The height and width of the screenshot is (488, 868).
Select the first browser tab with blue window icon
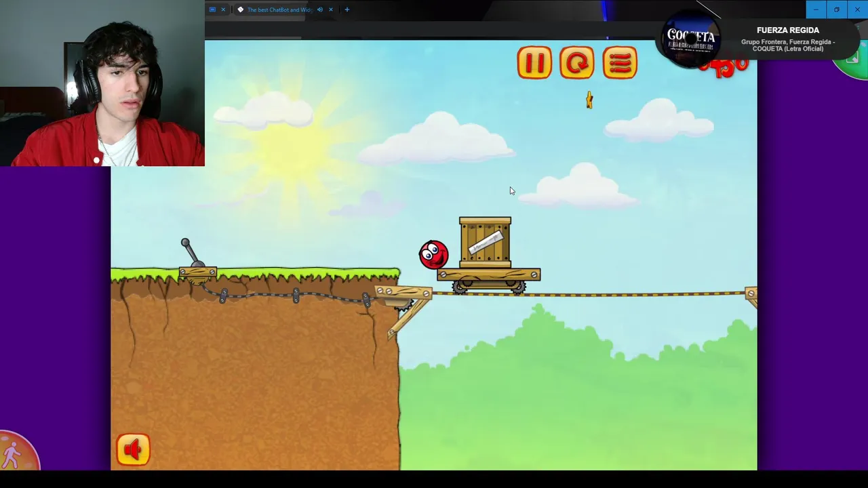(x=212, y=9)
